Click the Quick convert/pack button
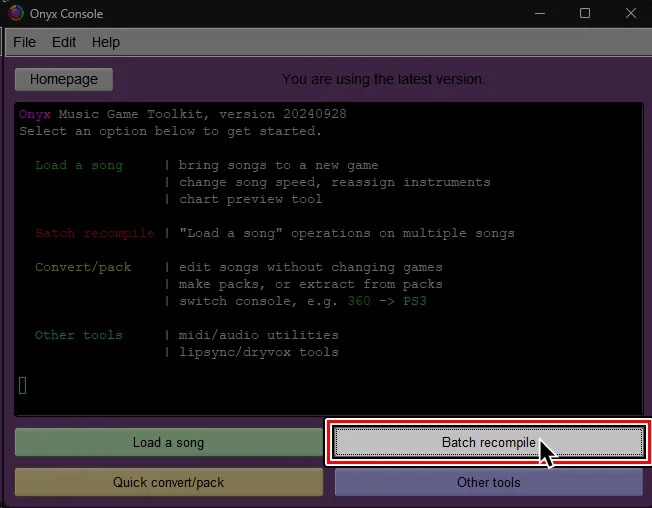Viewport: 652px width, 508px height. tap(168, 482)
